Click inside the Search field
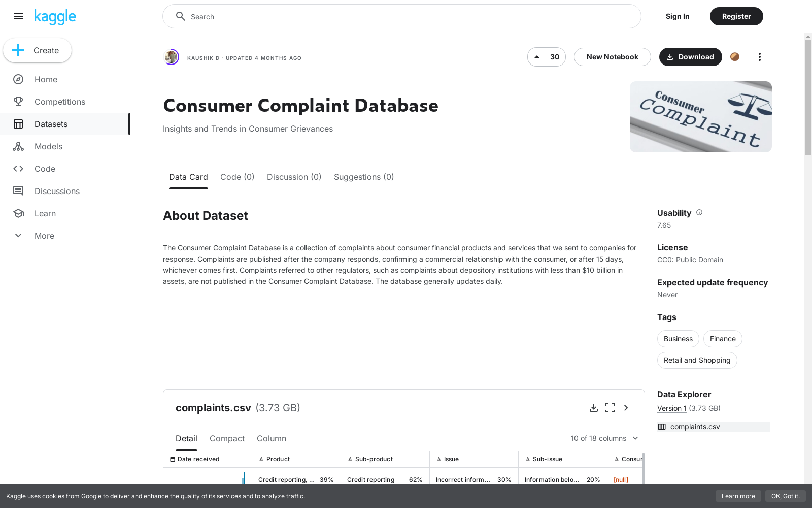812x508 pixels. tap(401, 16)
